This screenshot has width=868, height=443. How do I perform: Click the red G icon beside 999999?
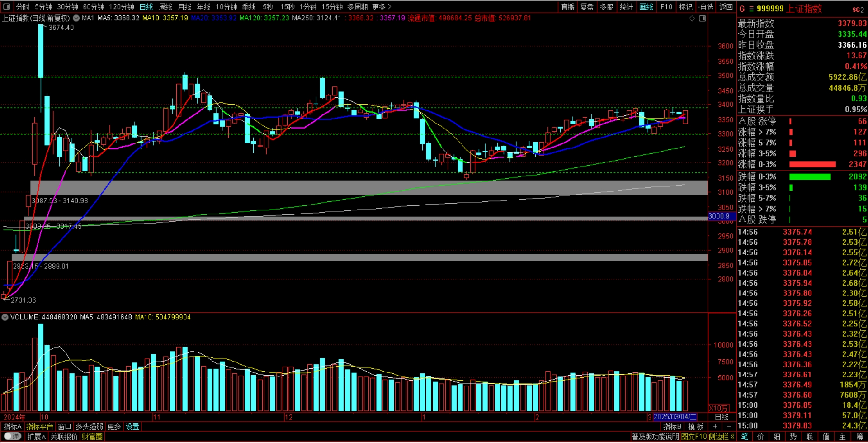pyautogui.click(x=742, y=9)
